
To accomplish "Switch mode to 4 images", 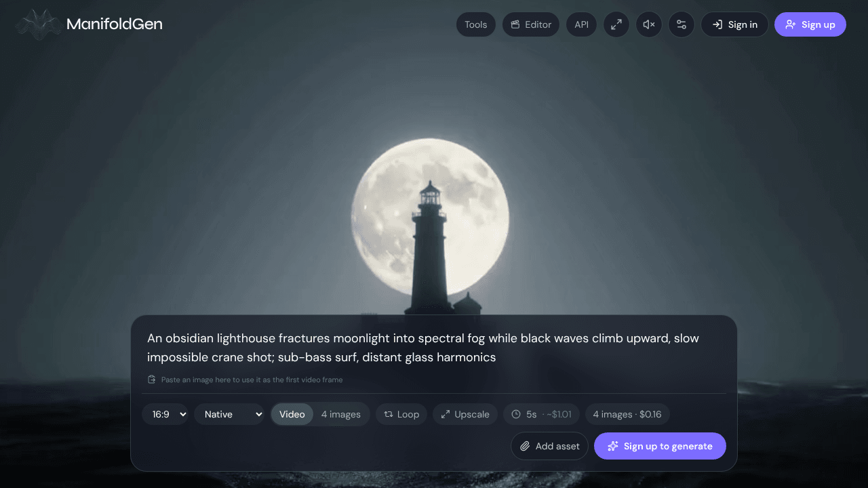I will 340,414.
